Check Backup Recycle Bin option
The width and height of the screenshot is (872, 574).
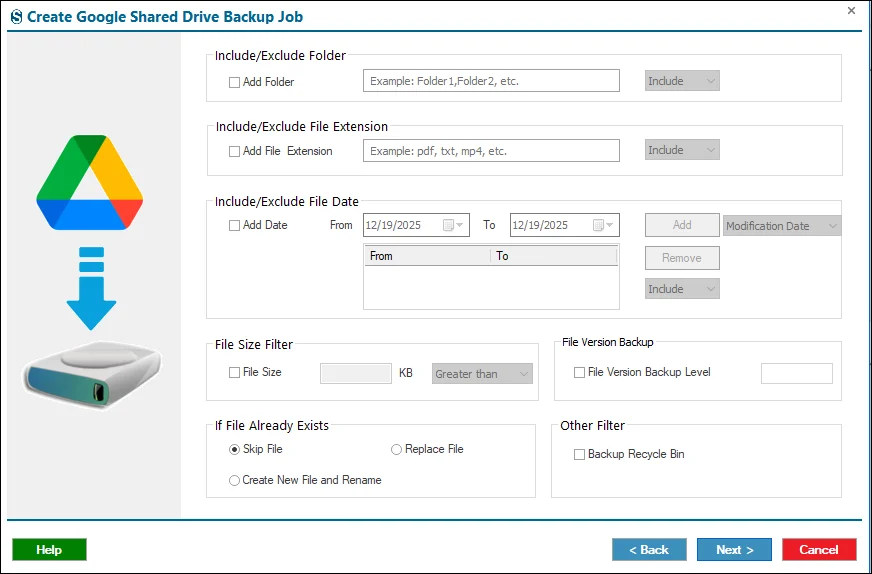(579, 454)
